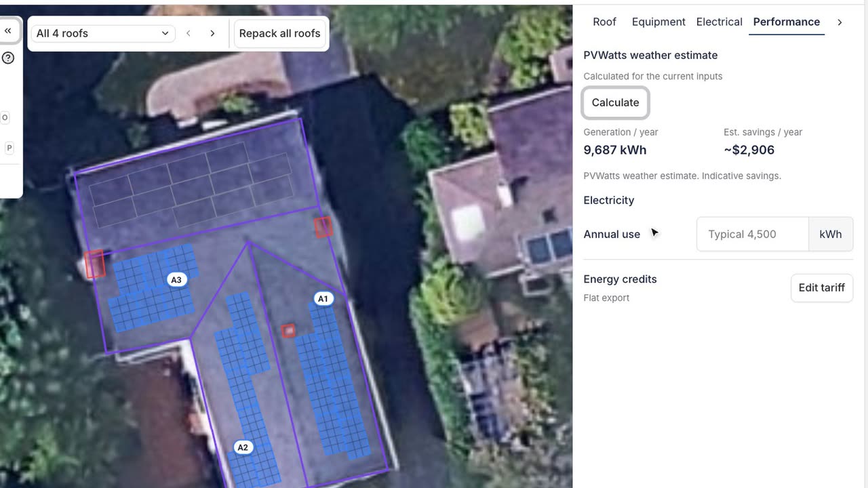Click the 9,687 kWh generation value
The width and height of the screenshot is (868, 488).
click(x=615, y=150)
